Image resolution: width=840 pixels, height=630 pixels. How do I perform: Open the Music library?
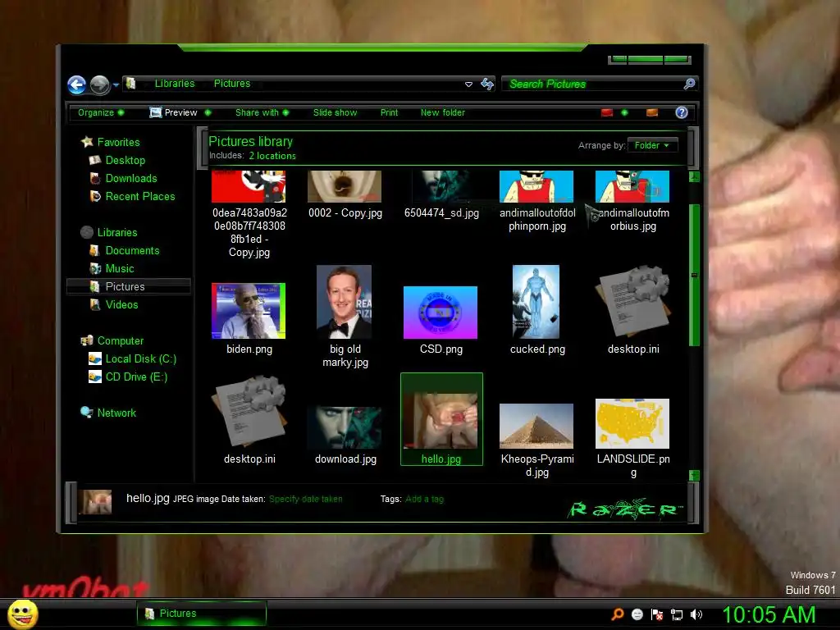tap(120, 268)
